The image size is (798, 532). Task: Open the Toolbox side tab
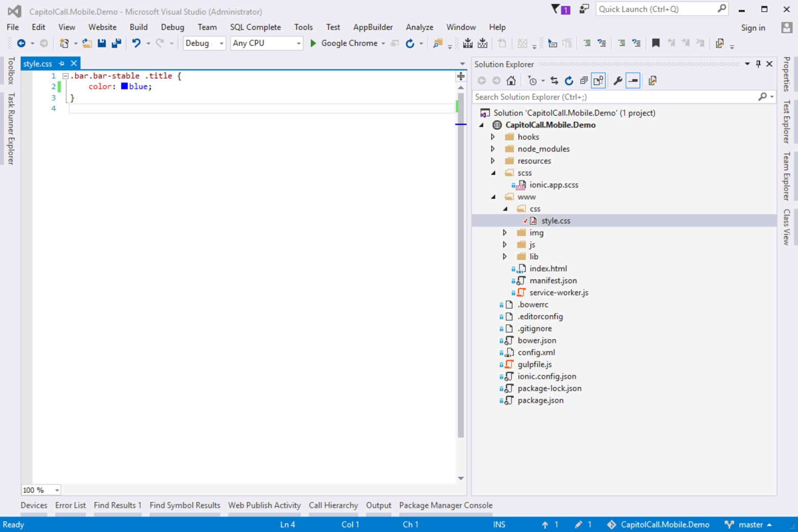point(11,70)
